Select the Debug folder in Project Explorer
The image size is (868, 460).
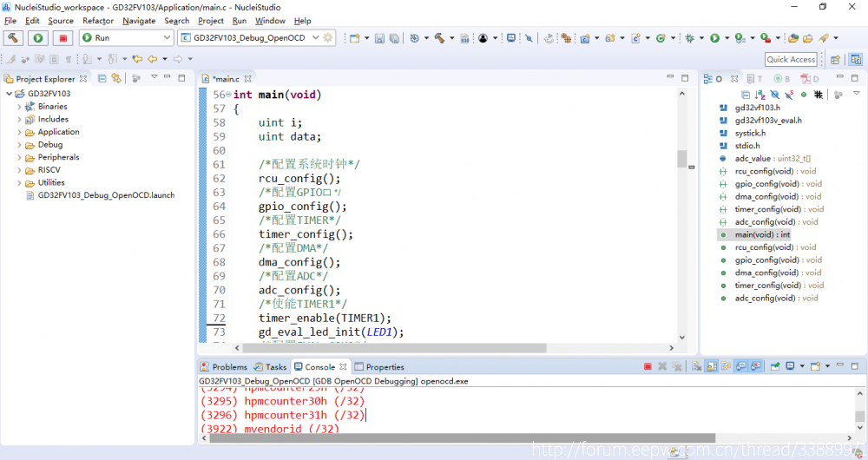coord(49,144)
